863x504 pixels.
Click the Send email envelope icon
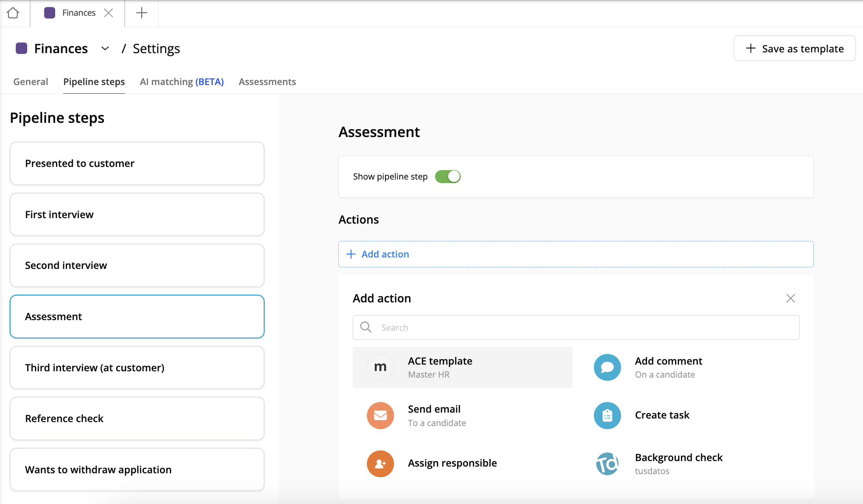(x=380, y=415)
